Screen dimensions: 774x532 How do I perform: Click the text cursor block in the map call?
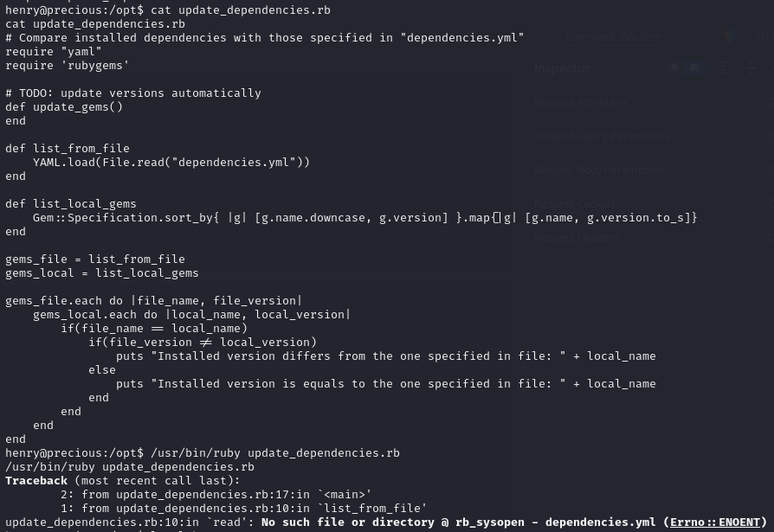[x=496, y=217]
